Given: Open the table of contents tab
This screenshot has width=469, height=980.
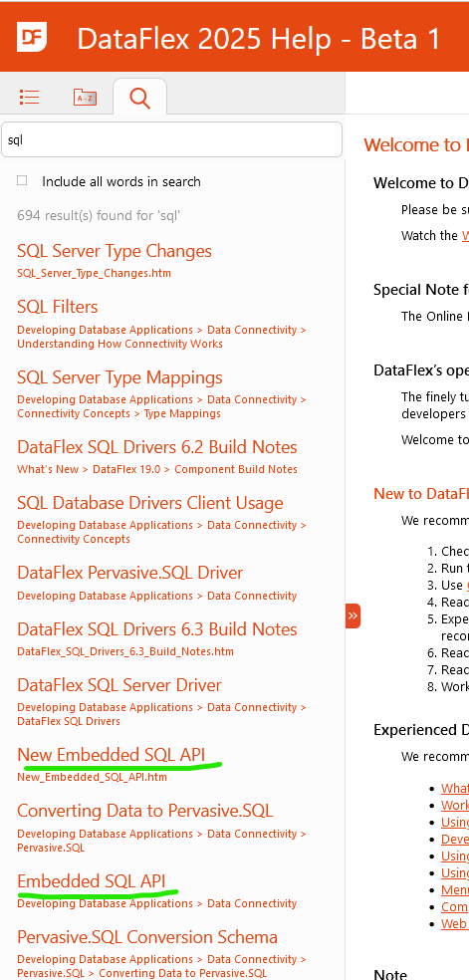Looking at the screenshot, I should pyautogui.click(x=29, y=97).
